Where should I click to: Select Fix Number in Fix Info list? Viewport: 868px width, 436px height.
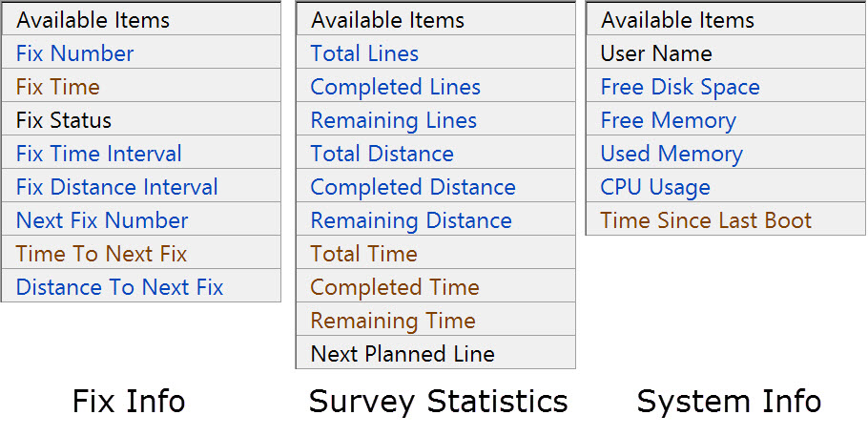tap(75, 53)
